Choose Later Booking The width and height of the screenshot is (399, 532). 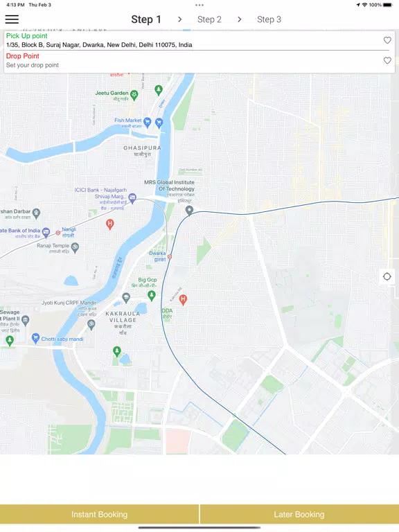299,515
